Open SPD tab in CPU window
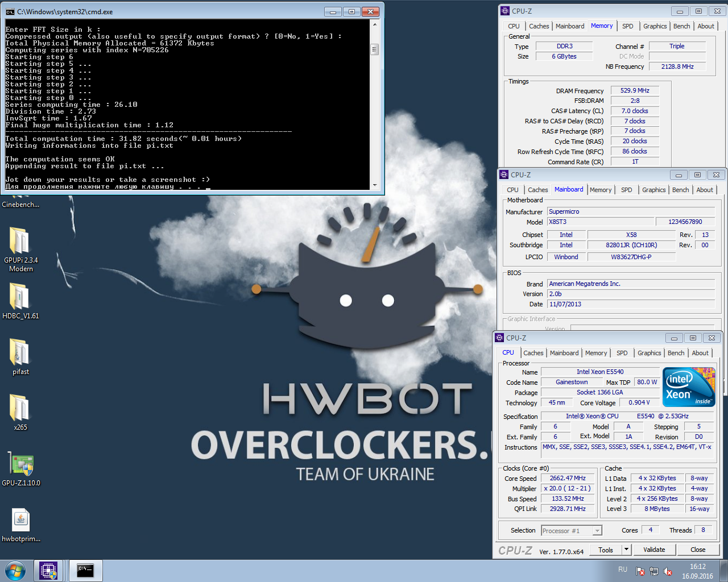728x582 pixels. click(622, 353)
